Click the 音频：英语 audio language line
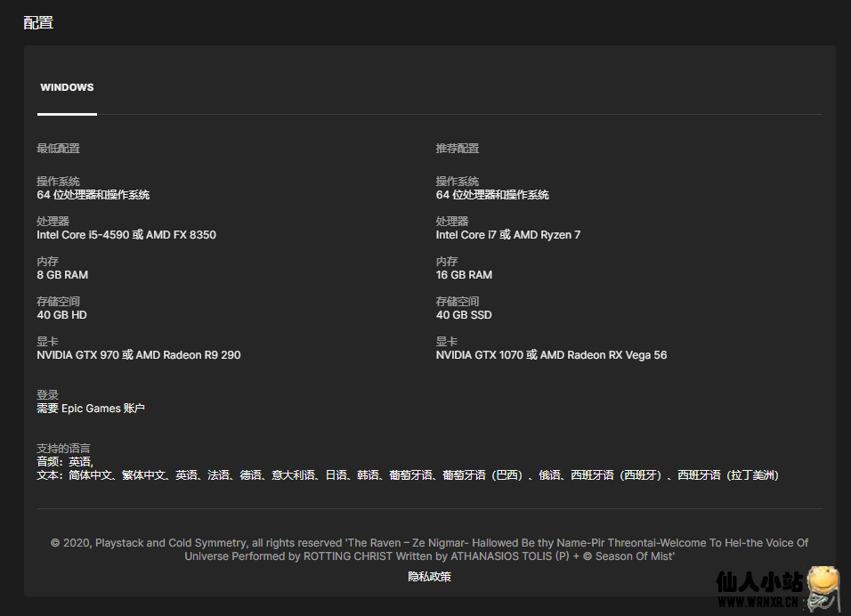Viewport: 851px width, 616px height. tap(65, 462)
